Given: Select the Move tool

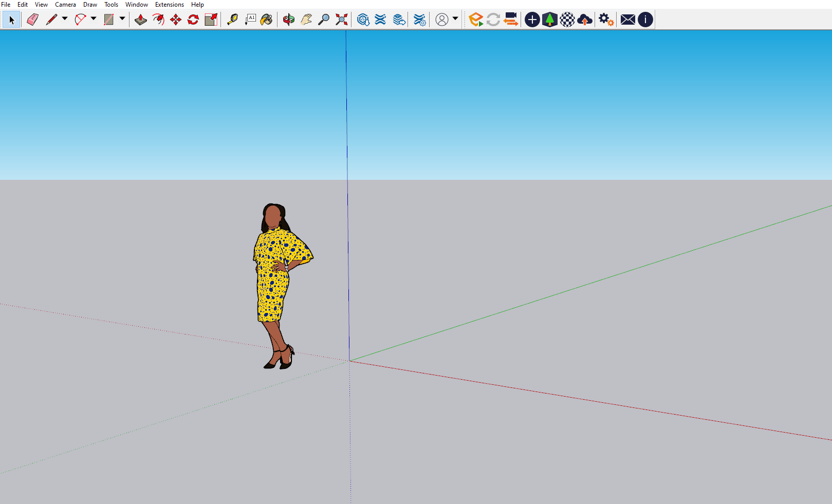Looking at the screenshot, I should [176, 20].
